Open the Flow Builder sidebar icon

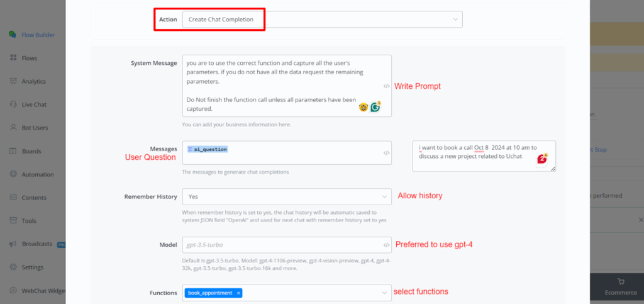click(x=13, y=35)
